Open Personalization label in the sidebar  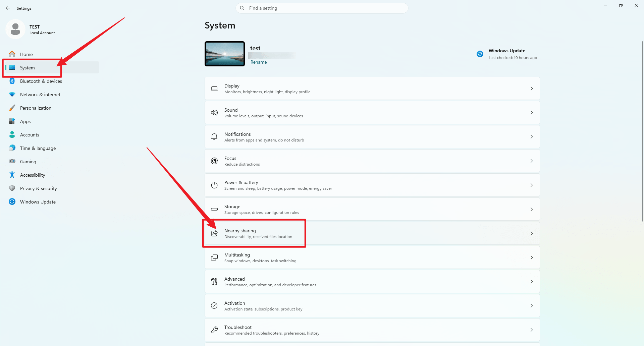[36, 108]
